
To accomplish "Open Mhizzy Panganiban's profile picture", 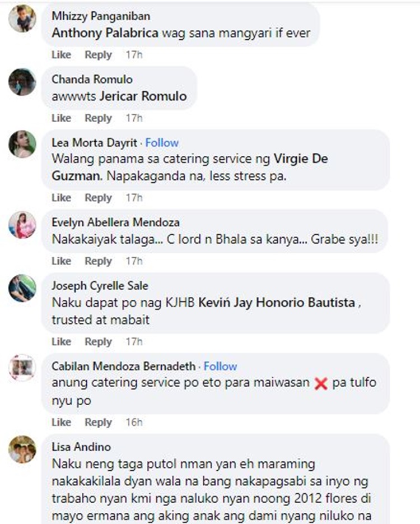I will [22, 18].
